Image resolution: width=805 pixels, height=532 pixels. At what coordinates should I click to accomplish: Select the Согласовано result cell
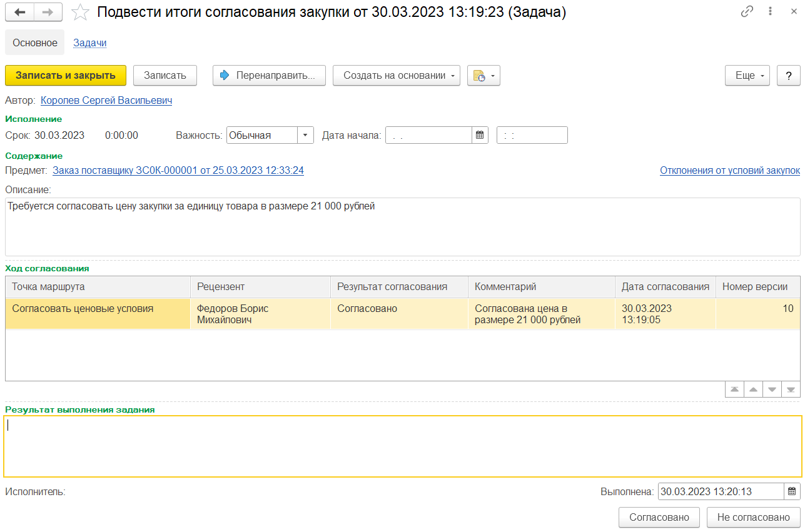(399, 314)
